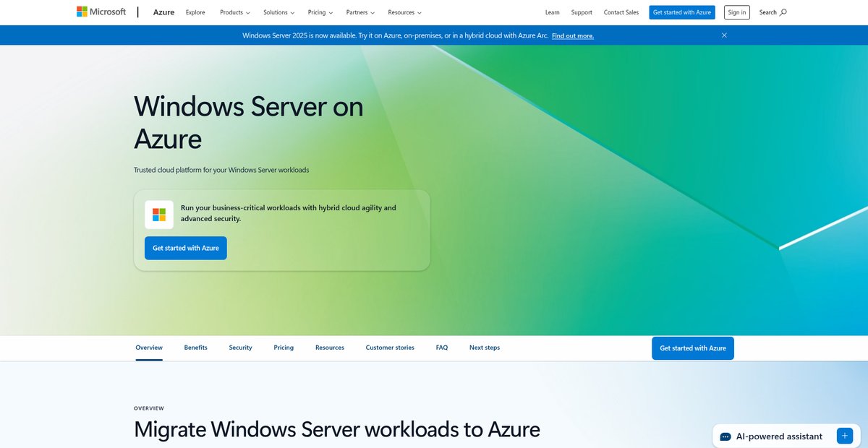This screenshot has width=868, height=448.
Task: Select the Customer stories tab
Action: [390, 348]
